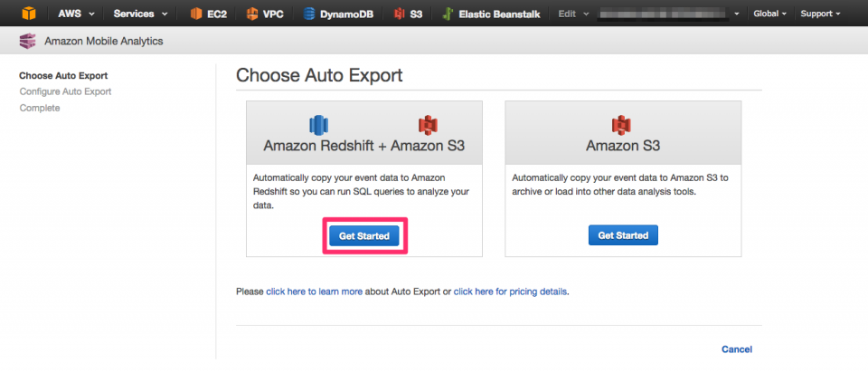Open the blurred account name dropdown
This screenshot has height=373, width=868.
point(669,14)
